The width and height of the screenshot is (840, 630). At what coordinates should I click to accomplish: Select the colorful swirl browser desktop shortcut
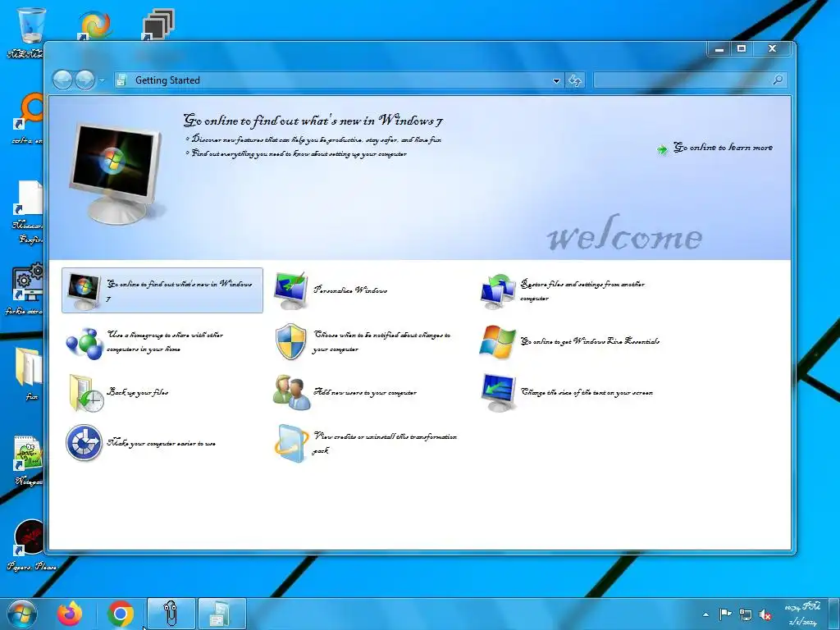pyautogui.click(x=95, y=25)
